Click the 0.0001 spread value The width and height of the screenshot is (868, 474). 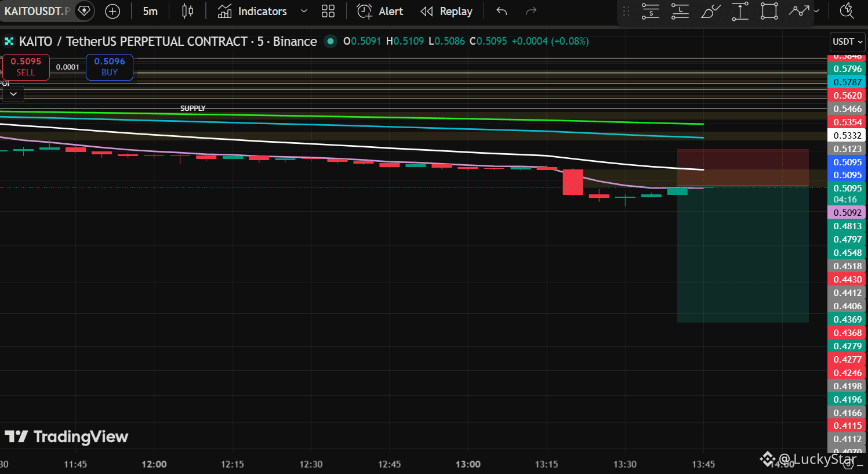(68, 67)
